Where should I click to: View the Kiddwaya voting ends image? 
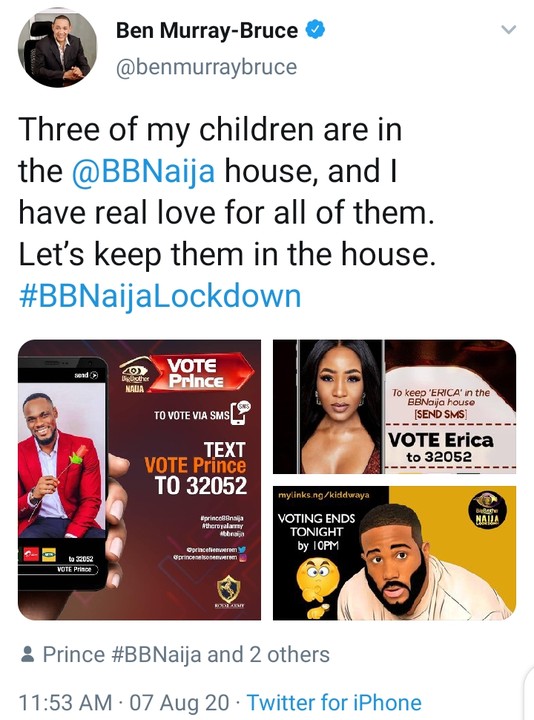point(394,553)
